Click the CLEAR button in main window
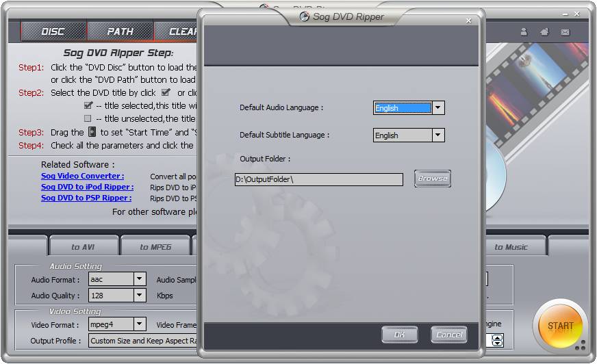The image size is (597, 364). pyautogui.click(x=176, y=31)
